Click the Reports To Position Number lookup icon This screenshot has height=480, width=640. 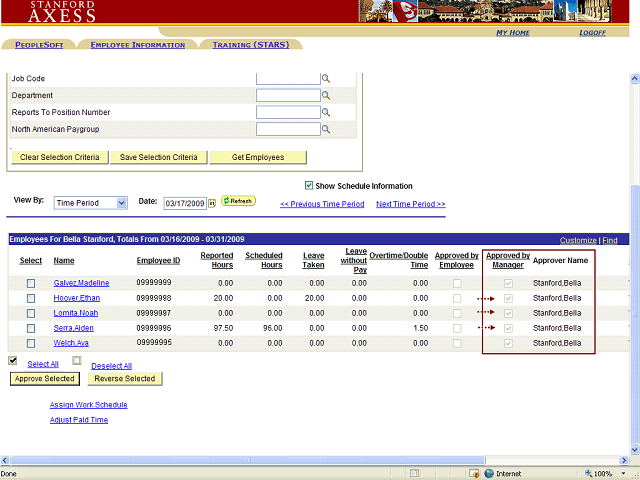click(325, 113)
